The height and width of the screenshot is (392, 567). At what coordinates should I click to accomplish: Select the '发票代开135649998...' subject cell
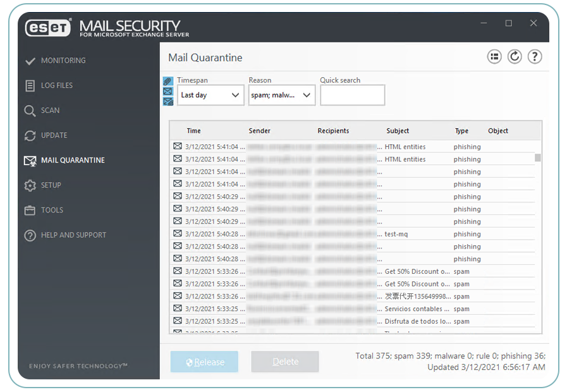418,296
